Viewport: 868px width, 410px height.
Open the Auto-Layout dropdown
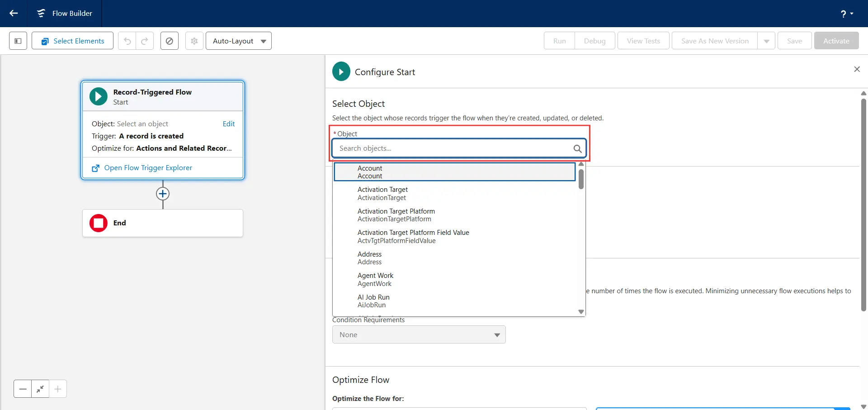(x=239, y=41)
